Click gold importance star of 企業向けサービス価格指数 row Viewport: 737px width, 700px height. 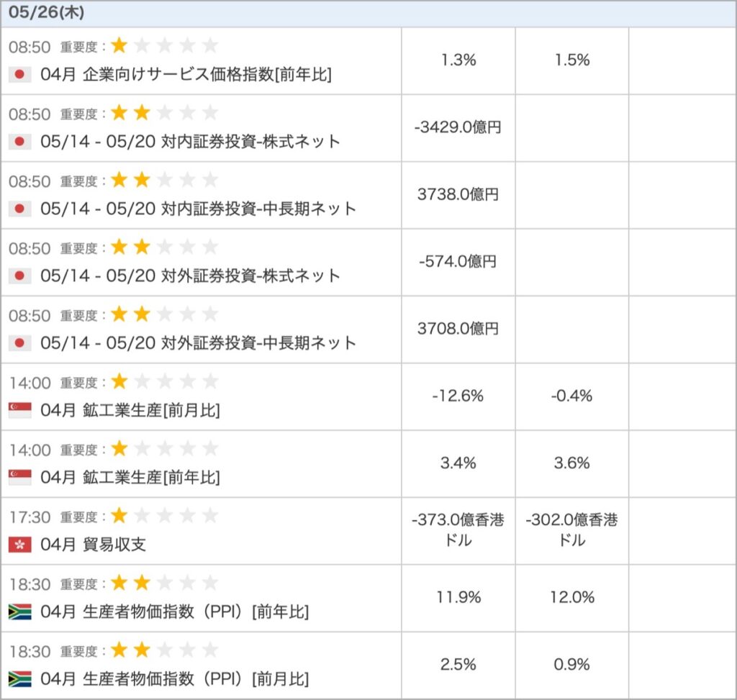pos(119,45)
